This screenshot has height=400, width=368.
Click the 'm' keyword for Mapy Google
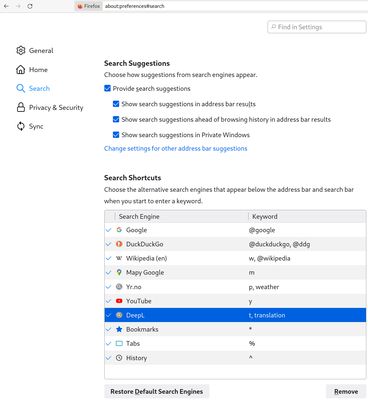(x=252, y=273)
